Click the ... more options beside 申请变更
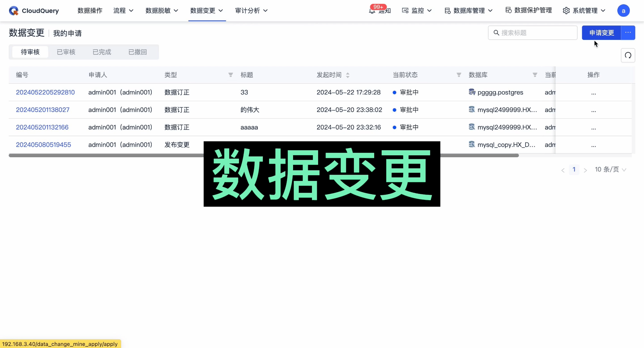644x348 pixels. 628,33
